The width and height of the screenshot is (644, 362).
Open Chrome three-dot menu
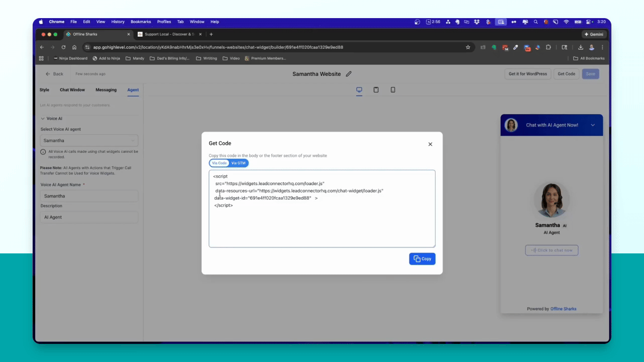point(602,47)
